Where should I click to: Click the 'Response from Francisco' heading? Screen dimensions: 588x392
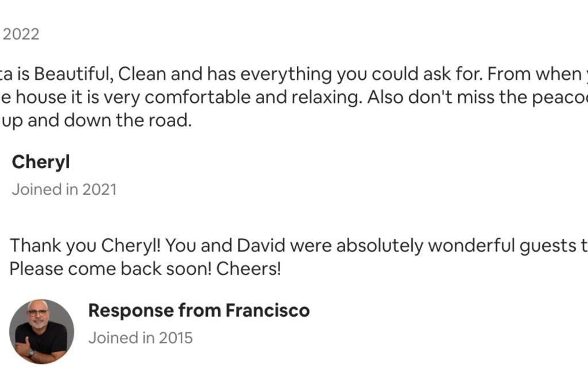click(x=199, y=311)
